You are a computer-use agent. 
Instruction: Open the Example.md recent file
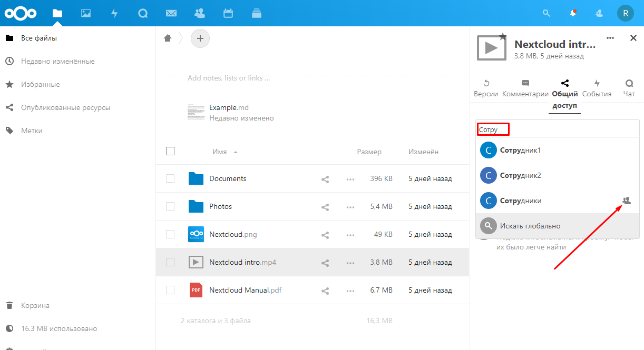coord(229,107)
